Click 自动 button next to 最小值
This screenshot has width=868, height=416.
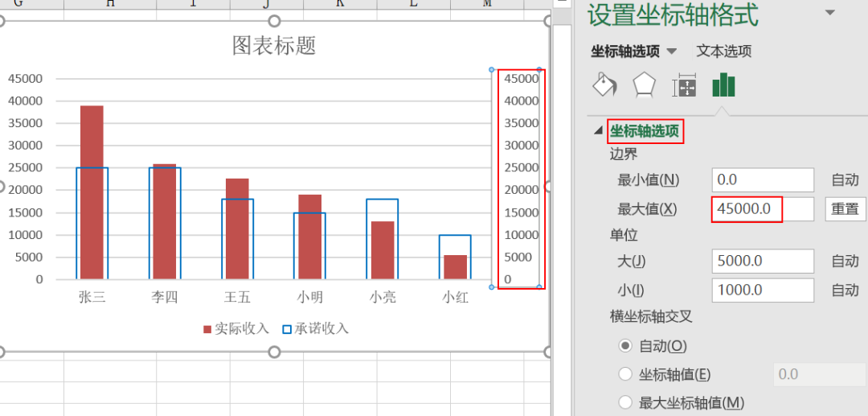pyautogui.click(x=845, y=180)
